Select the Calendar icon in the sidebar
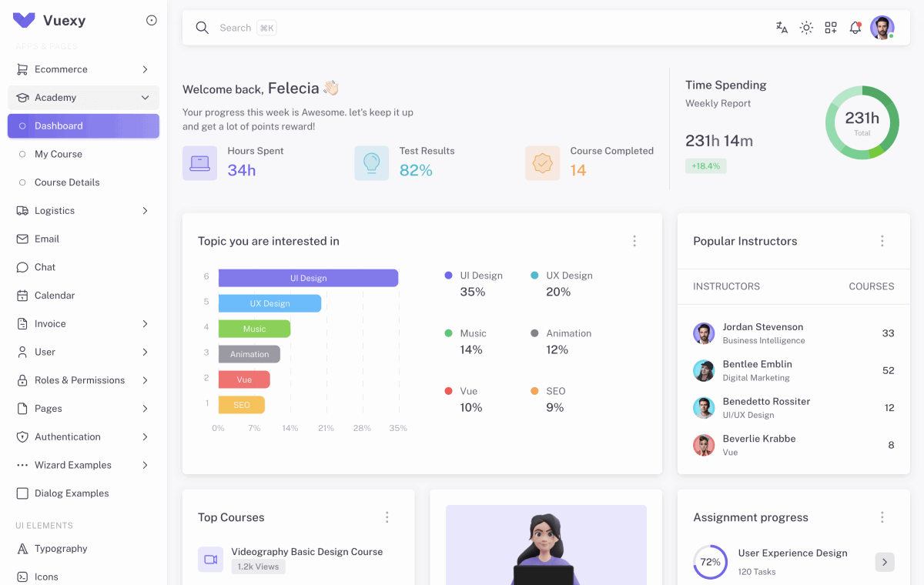The width and height of the screenshot is (924, 585). (x=22, y=295)
